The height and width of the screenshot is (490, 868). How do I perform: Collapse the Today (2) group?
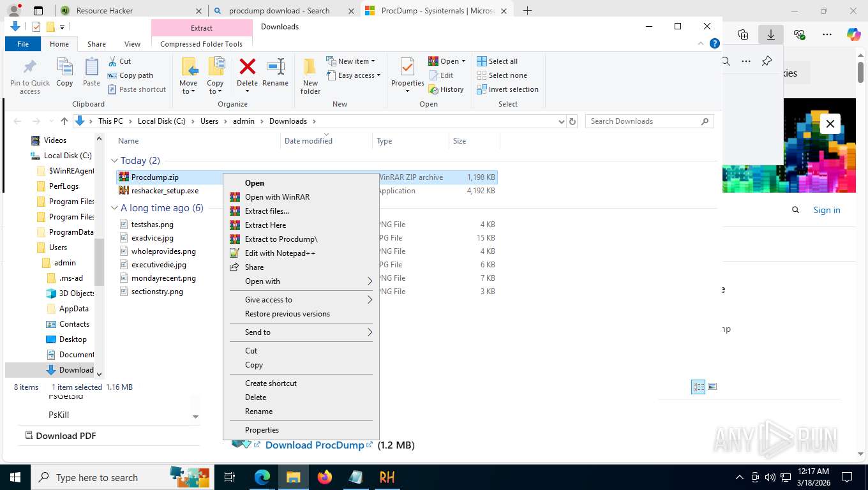[115, 161]
